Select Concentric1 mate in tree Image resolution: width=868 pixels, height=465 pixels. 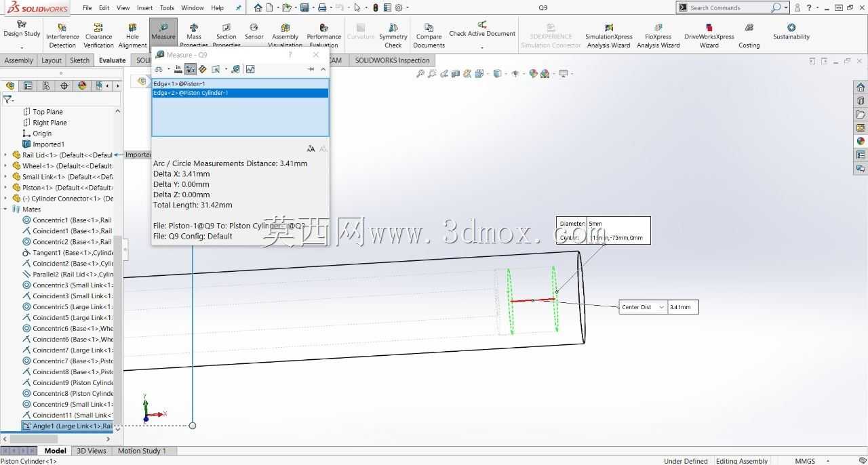66,220
